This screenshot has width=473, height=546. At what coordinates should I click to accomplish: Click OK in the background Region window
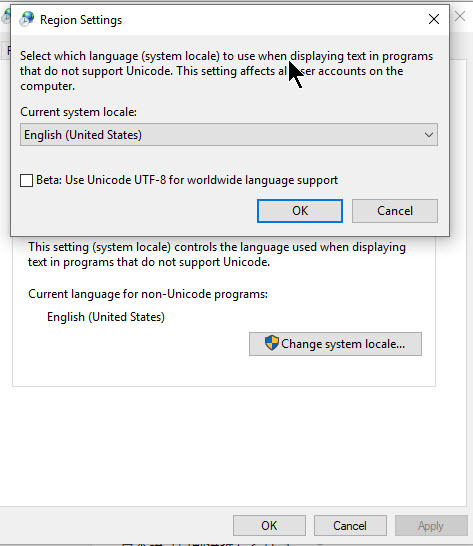pos(269,525)
